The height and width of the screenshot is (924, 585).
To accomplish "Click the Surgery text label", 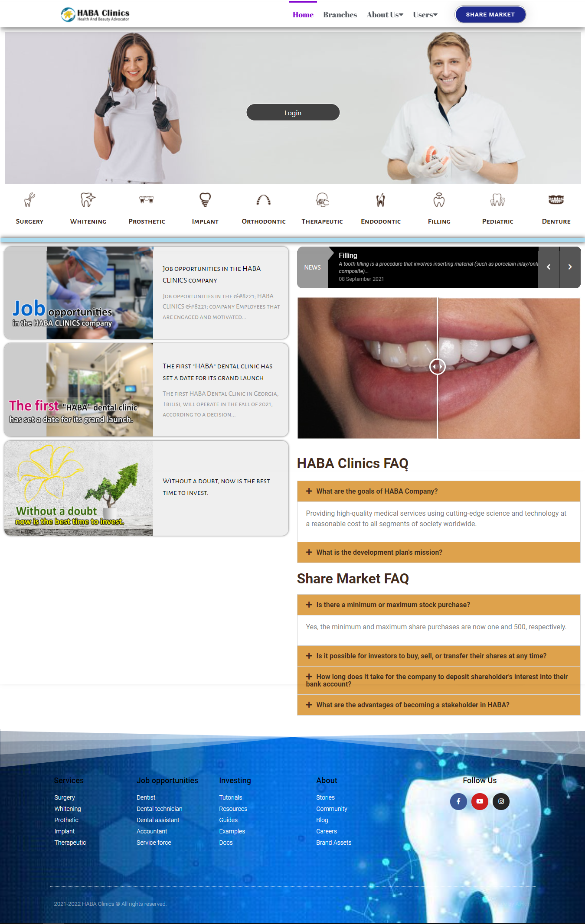I will point(29,221).
